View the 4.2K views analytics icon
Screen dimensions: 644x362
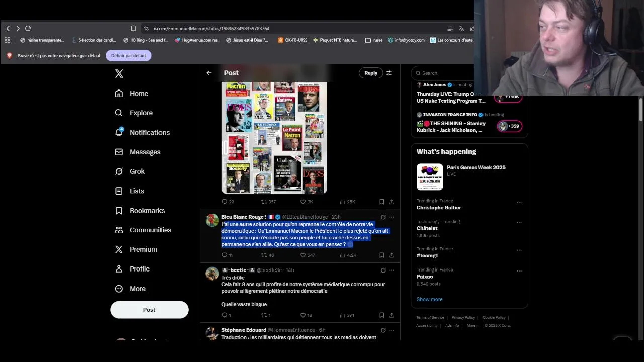(342, 255)
